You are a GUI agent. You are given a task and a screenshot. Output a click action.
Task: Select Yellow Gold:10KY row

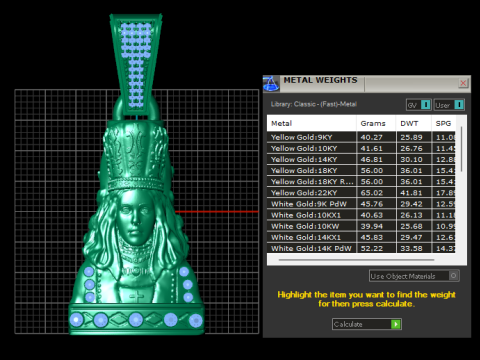coord(361,148)
